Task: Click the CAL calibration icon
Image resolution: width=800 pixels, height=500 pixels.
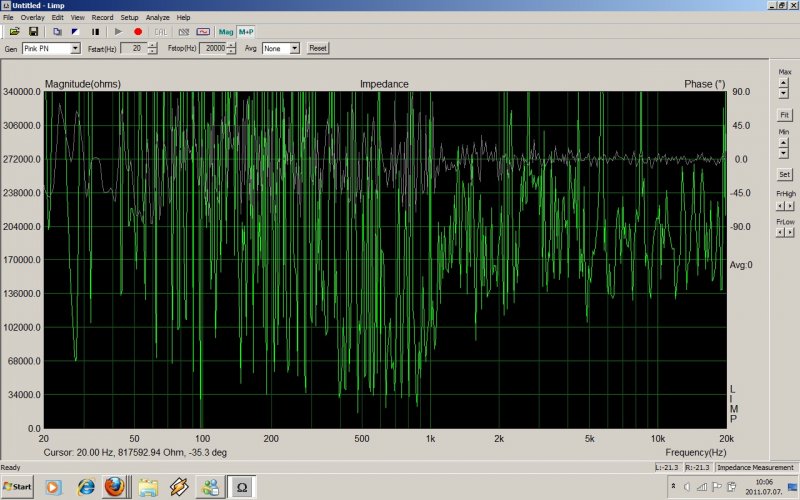Action: [161, 32]
